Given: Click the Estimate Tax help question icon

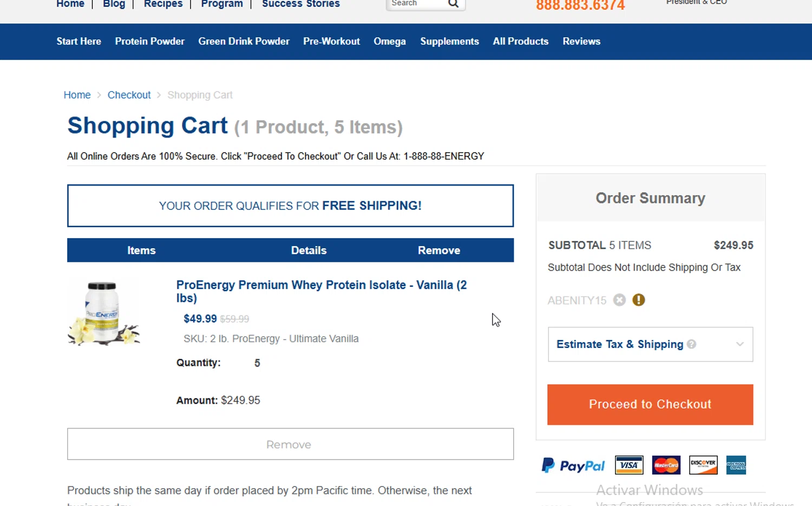Looking at the screenshot, I should (x=691, y=344).
